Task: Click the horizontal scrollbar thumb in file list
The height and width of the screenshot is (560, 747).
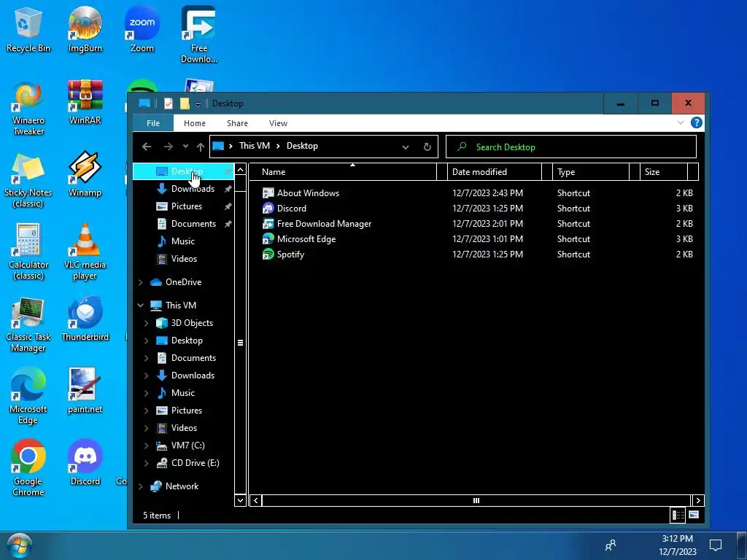Action: coord(476,500)
